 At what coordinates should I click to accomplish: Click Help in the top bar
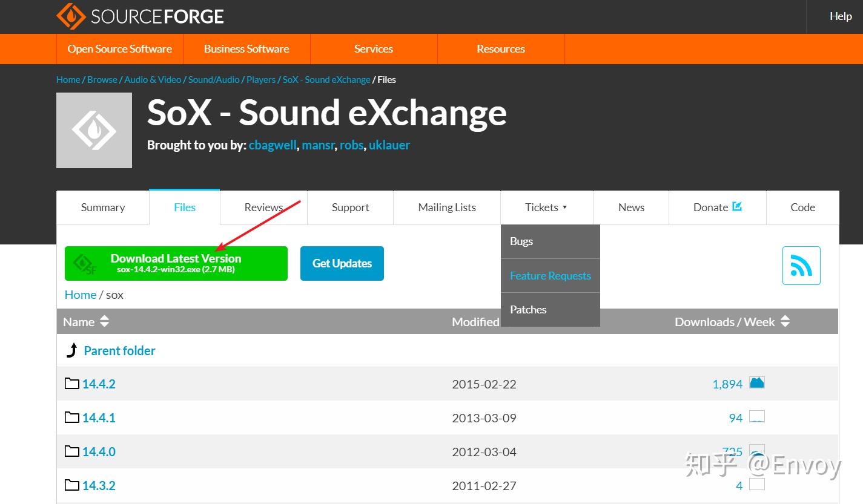841,16
